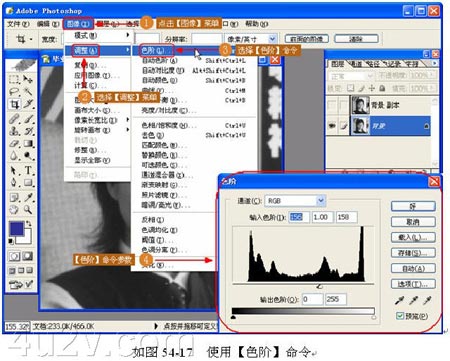Open the resolution units dropdown in options bar
Image resolution: width=450 pixels, height=361 pixels.
click(251, 39)
